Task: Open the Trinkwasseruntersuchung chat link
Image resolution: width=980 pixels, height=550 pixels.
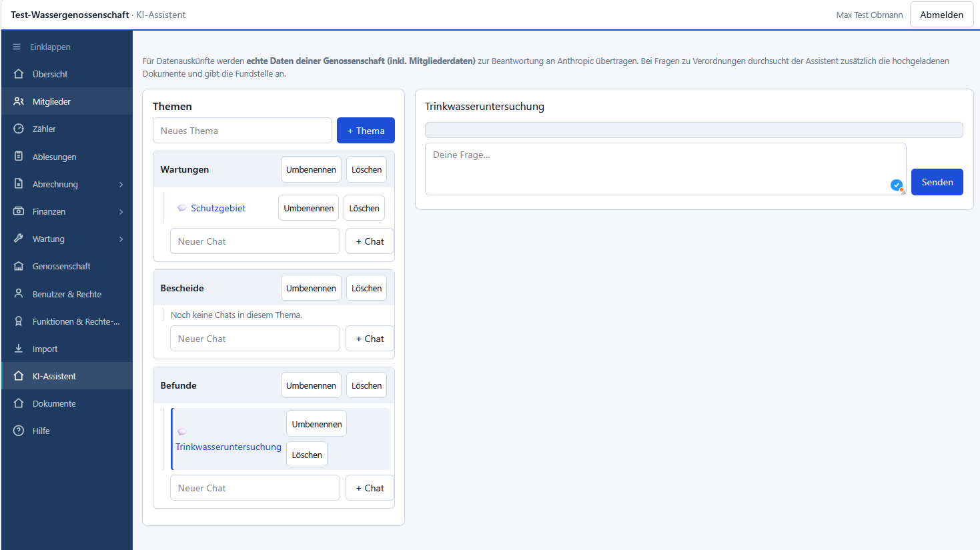Action: (228, 447)
